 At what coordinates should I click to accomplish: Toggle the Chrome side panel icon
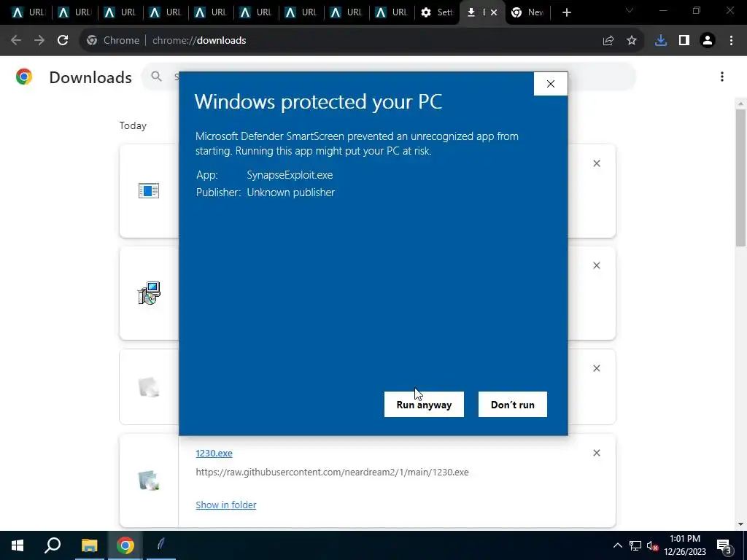tap(684, 41)
